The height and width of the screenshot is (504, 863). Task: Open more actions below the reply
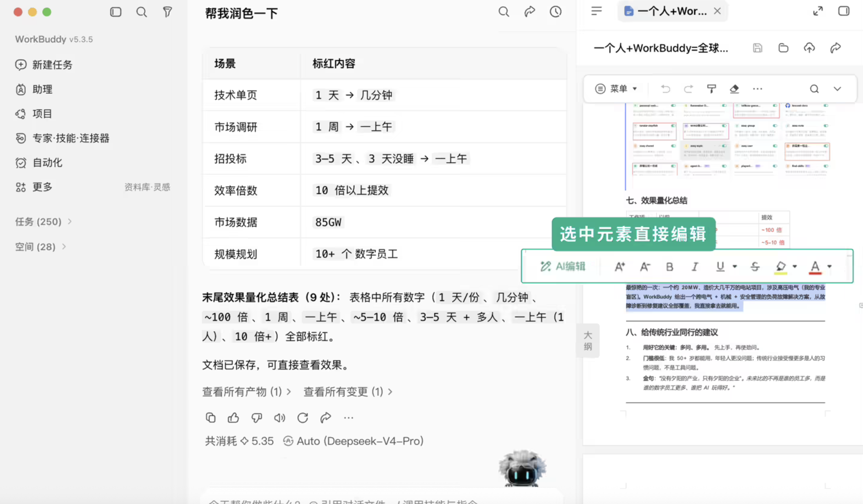click(x=349, y=418)
